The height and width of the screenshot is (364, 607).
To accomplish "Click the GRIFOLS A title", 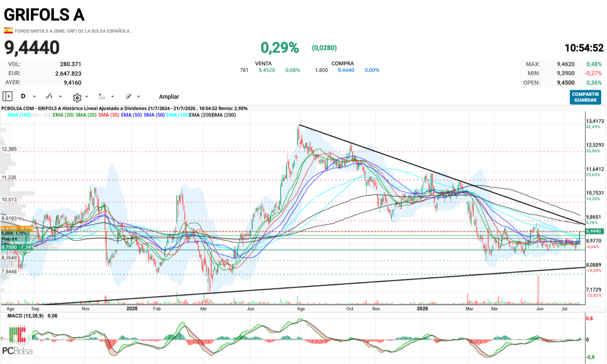I will tap(44, 15).
